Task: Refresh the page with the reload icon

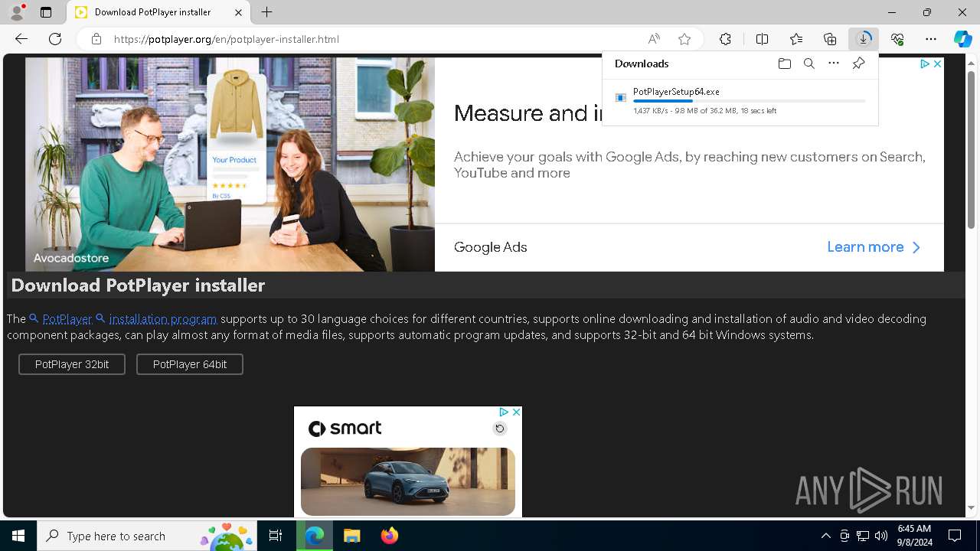Action: 55,39
